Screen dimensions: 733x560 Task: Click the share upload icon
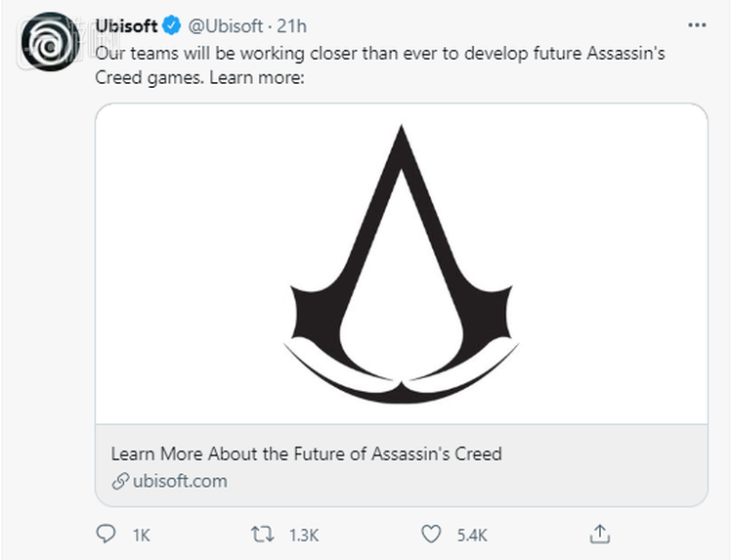pos(601,534)
